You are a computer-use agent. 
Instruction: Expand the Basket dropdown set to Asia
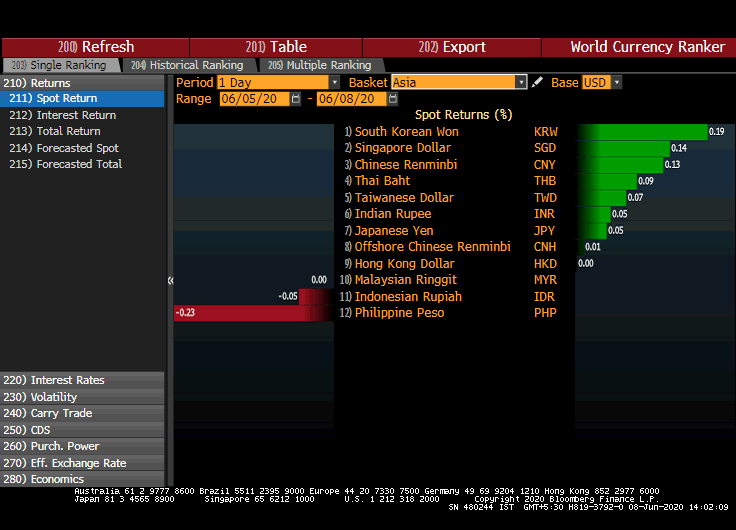click(x=459, y=83)
